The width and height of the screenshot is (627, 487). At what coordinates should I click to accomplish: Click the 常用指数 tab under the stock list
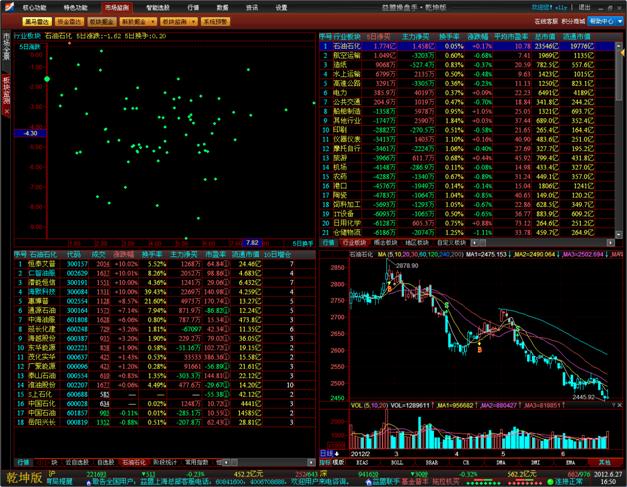point(196,462)
